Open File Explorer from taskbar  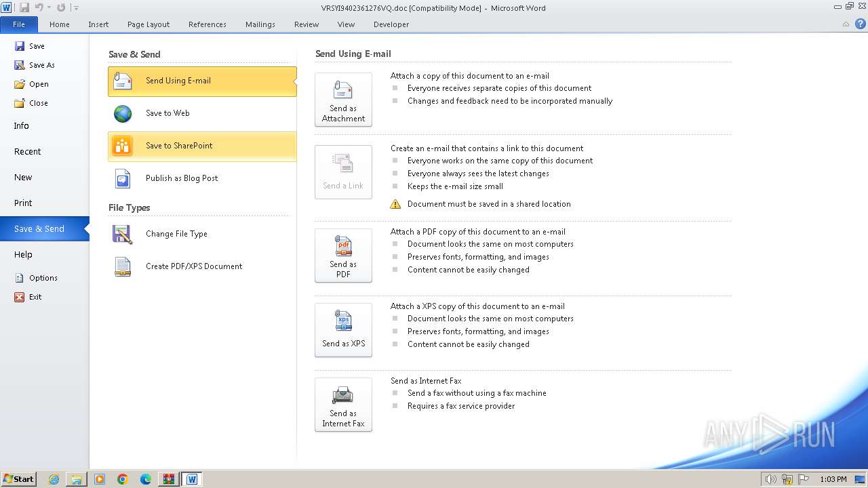pos(77,479)
